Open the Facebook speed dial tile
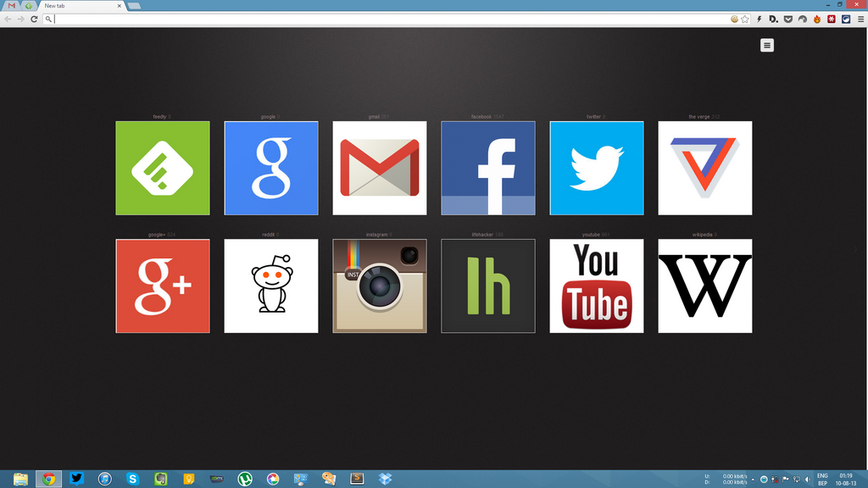868x488 pixels. [x=488, y=169]
